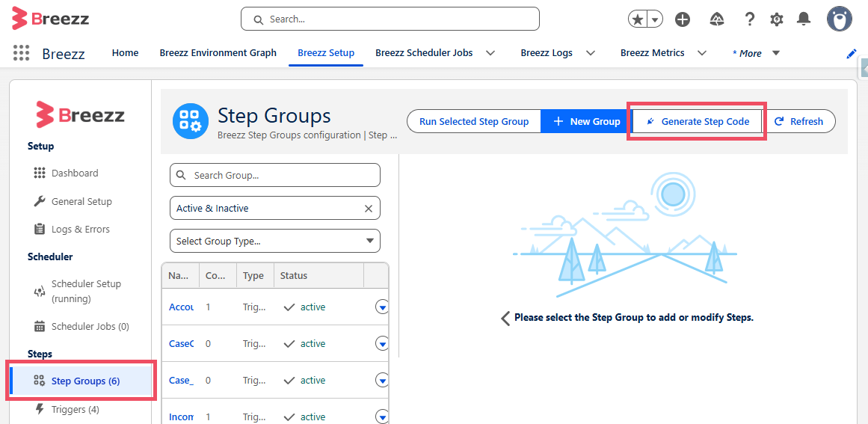Click the Favorites star icon
Screen dimensions: 868x424
pyautogui.click(x=638, y=20)
